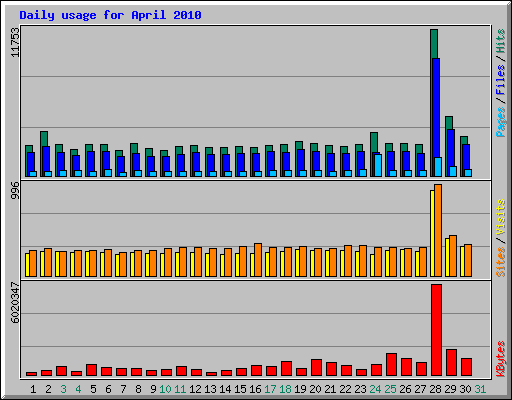The height and width of the screenshot is (400, 512).
Task: Click green day label 11
Action: [180, 389]
